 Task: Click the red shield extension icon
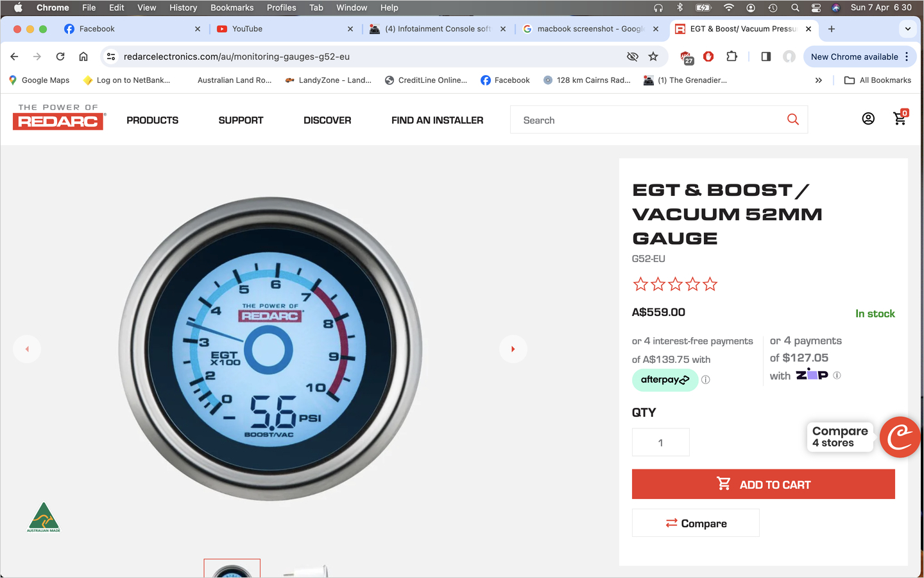click(x=708, y=57)
